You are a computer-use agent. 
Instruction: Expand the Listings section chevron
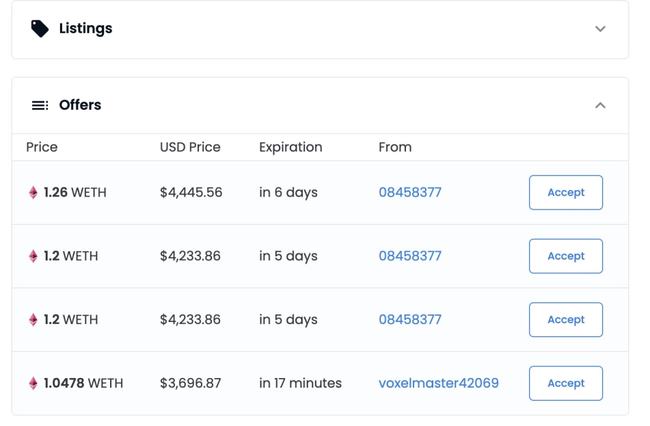(600, 29)
